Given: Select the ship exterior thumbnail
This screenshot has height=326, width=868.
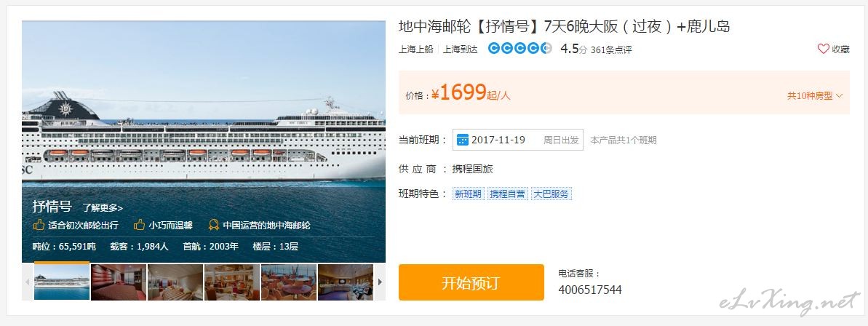Looking at the screenshot, I should pos(61,282).
